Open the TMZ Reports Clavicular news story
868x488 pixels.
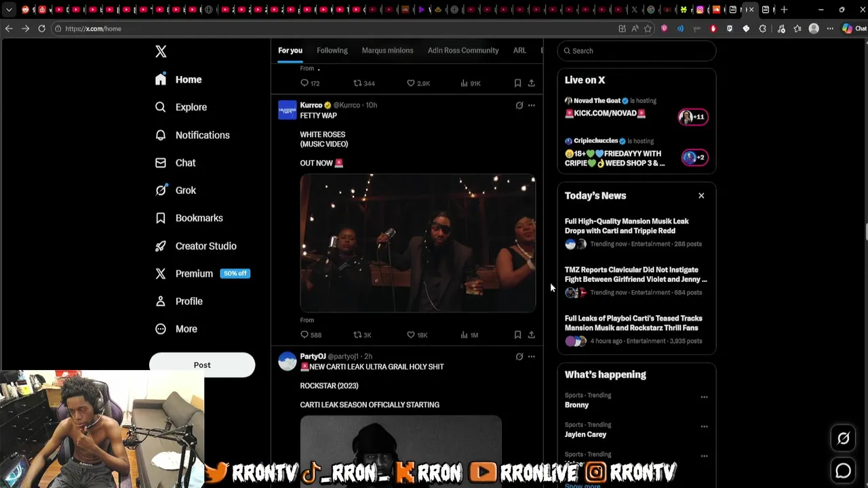637,281
